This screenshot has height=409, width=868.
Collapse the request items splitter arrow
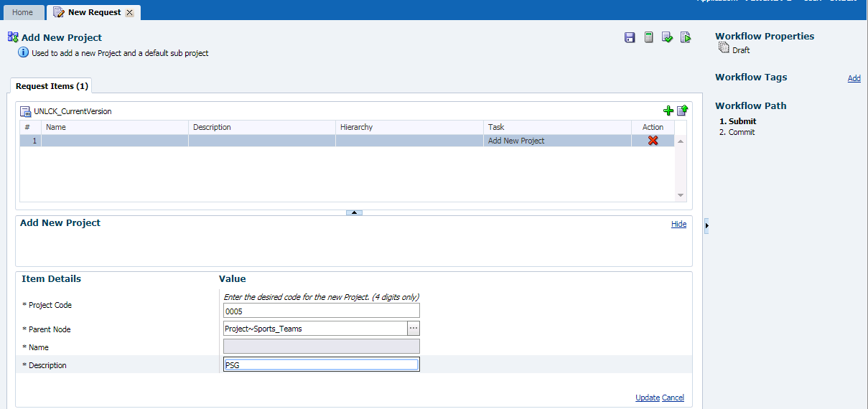[x=354, y=212]
